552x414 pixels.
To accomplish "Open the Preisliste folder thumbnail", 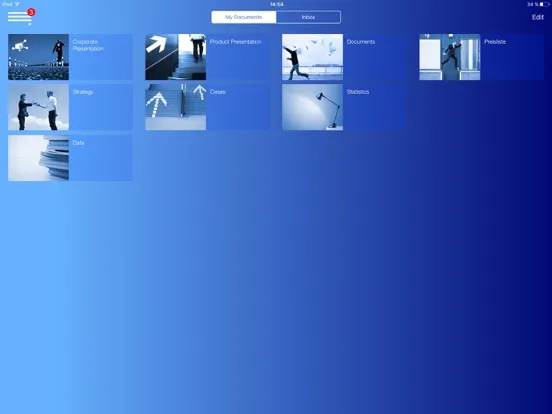I will point(450,57).
